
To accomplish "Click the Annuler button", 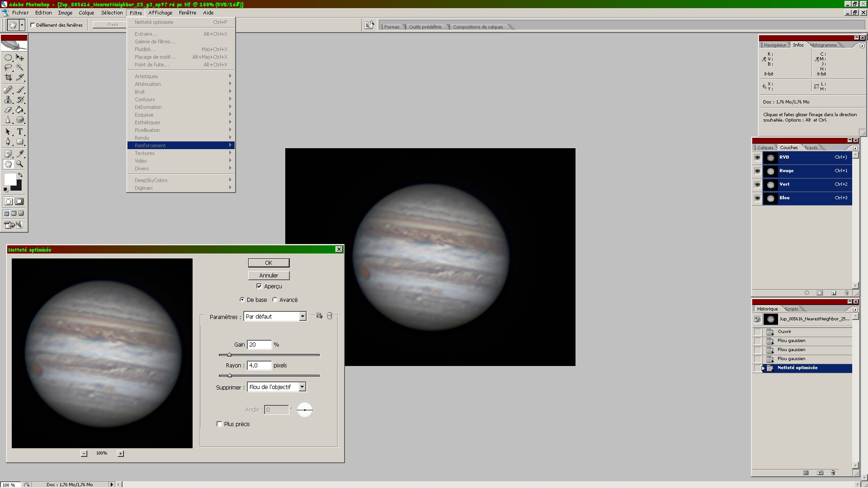I will pos(269,275).
